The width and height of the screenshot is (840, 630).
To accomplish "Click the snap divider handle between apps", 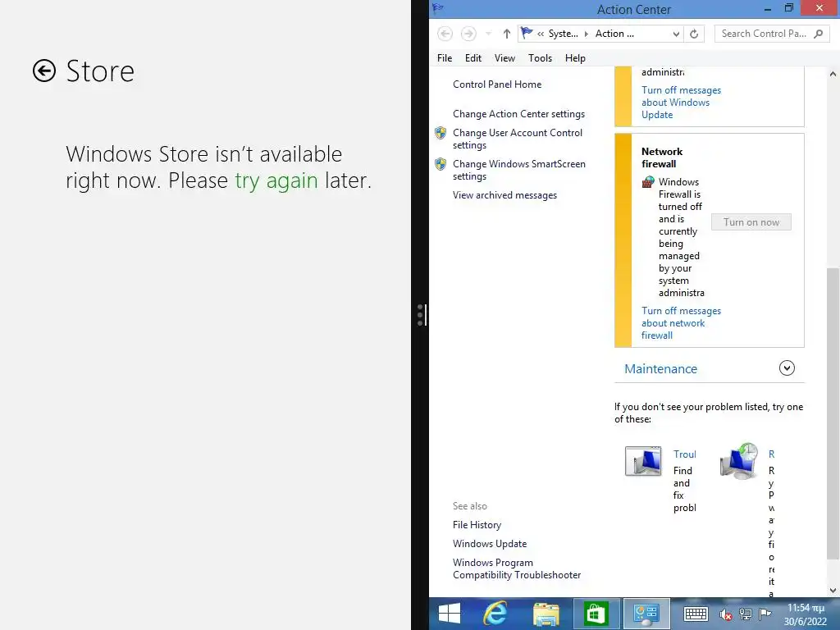I will click(421, 315).
